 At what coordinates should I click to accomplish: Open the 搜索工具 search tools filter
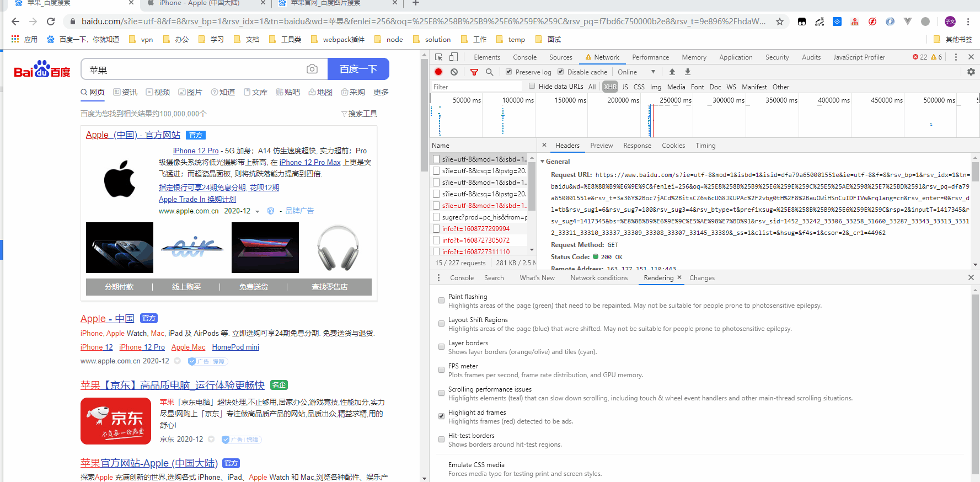pyautogui.click(x=359, y=114)
